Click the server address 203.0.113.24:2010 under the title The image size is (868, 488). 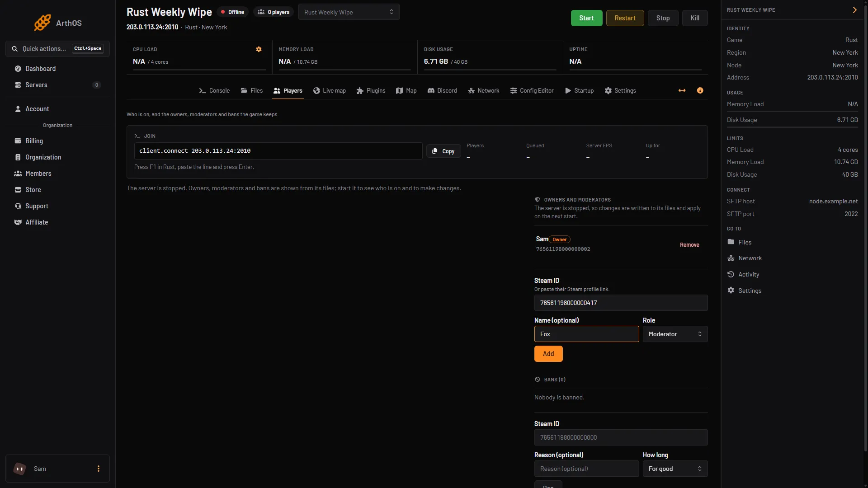click(x=152, y=27)
